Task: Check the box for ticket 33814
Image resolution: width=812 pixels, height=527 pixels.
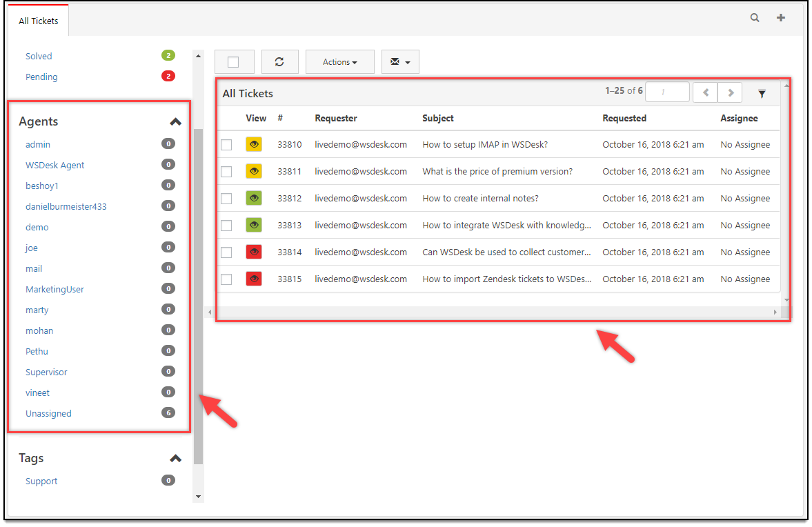Action: [226, 252]
